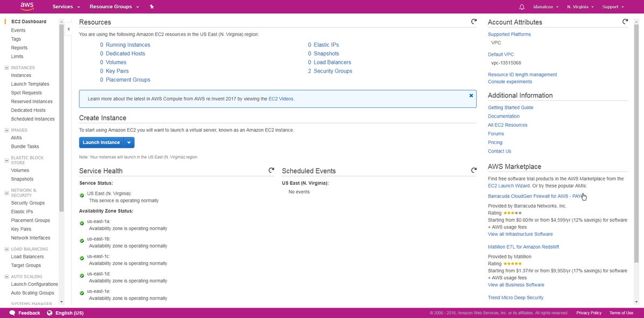Viewport: 644px width, 318px height.
Task: Open Launch Instance dropdown arrow
Action: point(129,142)
